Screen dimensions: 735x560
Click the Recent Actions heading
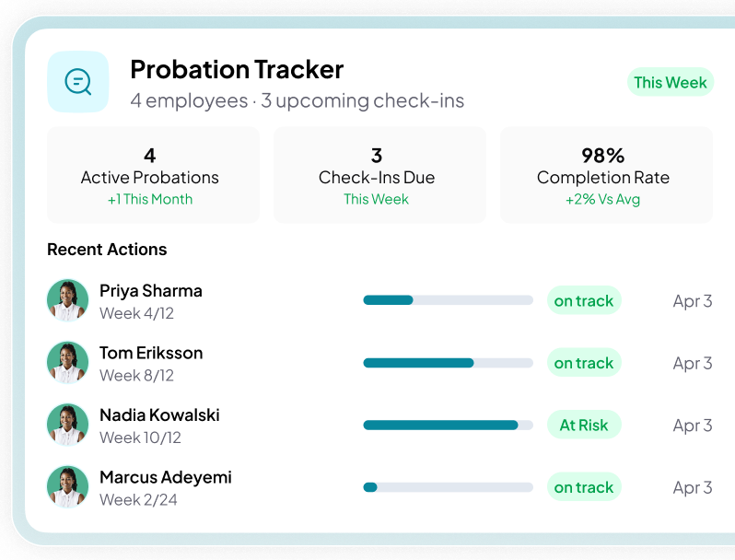[x=107, y=250]
